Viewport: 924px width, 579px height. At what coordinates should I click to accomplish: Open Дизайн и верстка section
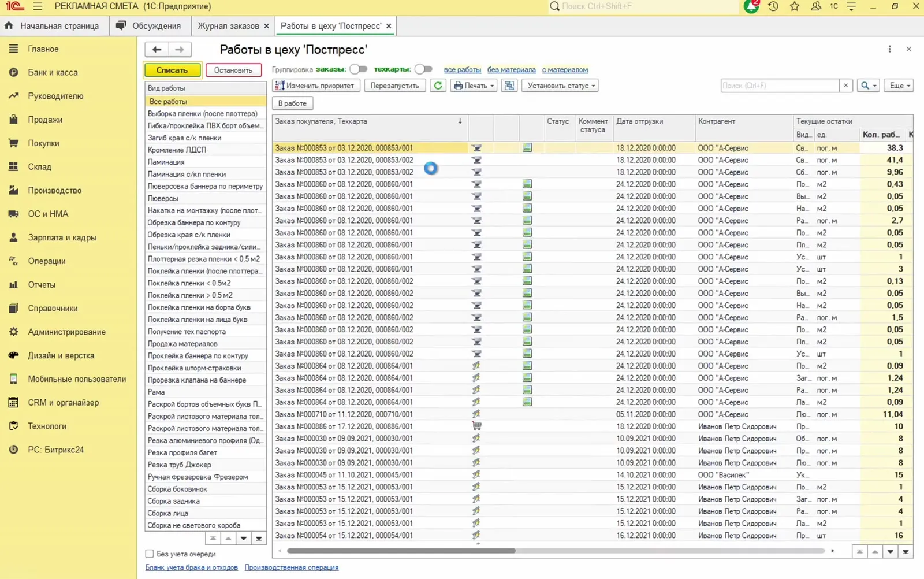61,355
